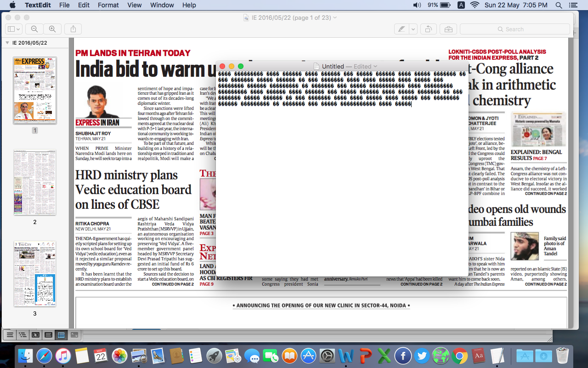Open System Preferences from the Dock
Screen dimensions: 588x368
pos(328,356)
